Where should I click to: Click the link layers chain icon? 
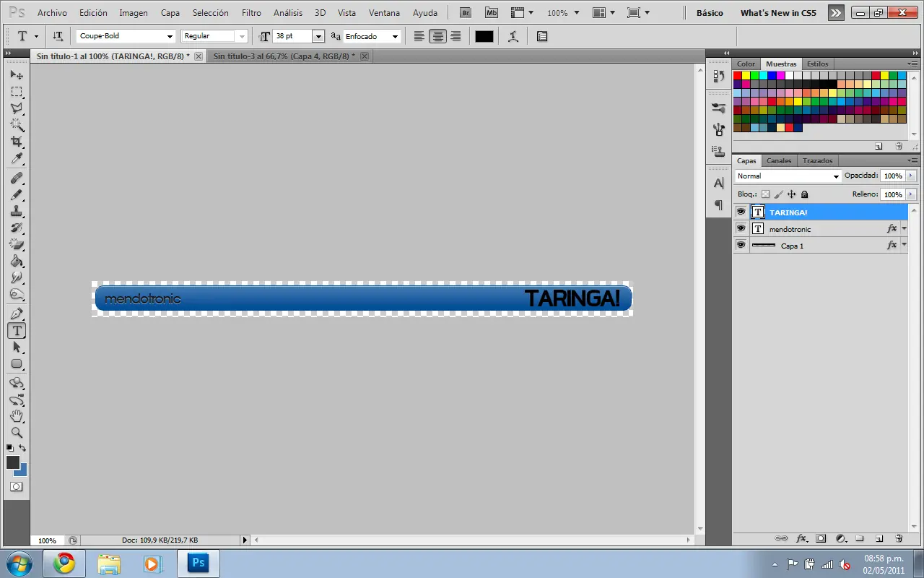(x=781, y=538)
